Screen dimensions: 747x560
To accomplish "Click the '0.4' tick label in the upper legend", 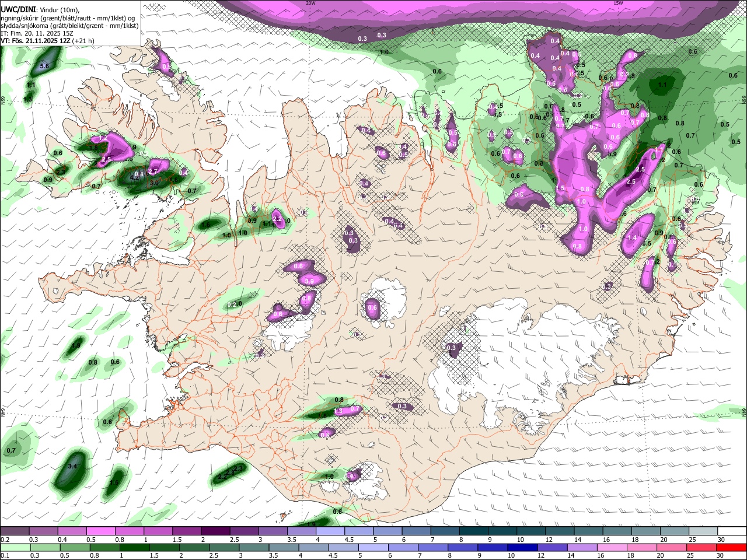I will coord(62,540).
